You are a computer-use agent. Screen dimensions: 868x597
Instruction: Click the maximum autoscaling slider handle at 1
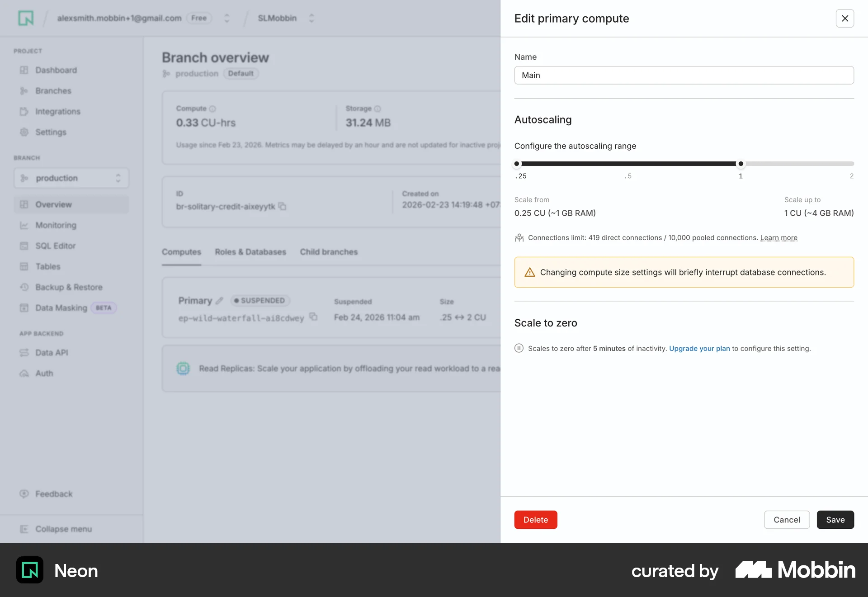(741, 164)
